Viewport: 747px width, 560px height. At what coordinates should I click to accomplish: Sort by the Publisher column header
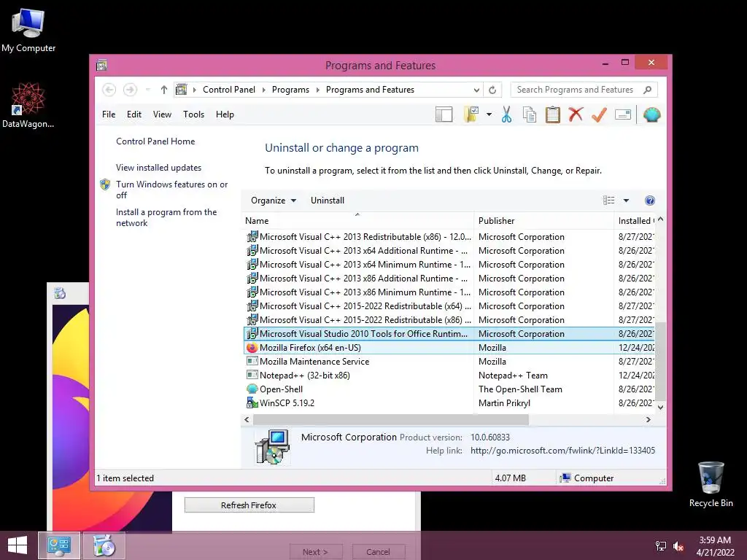point(544,220)
